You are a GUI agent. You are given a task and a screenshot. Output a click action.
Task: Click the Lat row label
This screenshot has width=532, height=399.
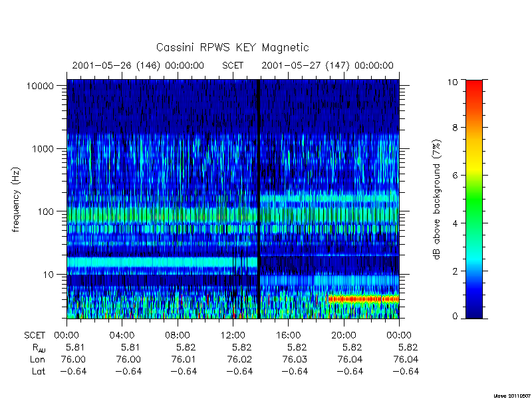(39, 372)
